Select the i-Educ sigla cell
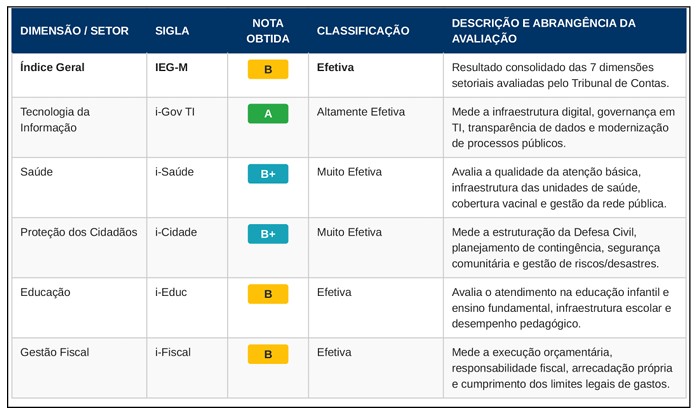 171,292
